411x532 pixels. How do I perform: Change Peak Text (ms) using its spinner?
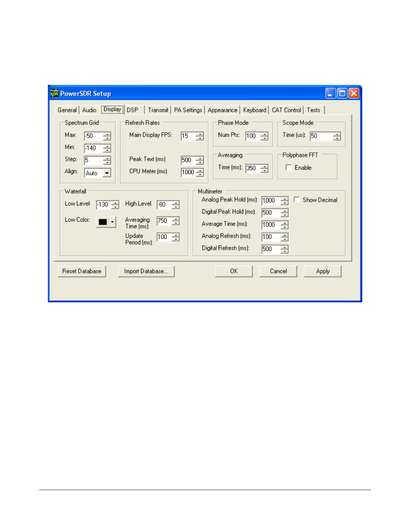point(200,160)
